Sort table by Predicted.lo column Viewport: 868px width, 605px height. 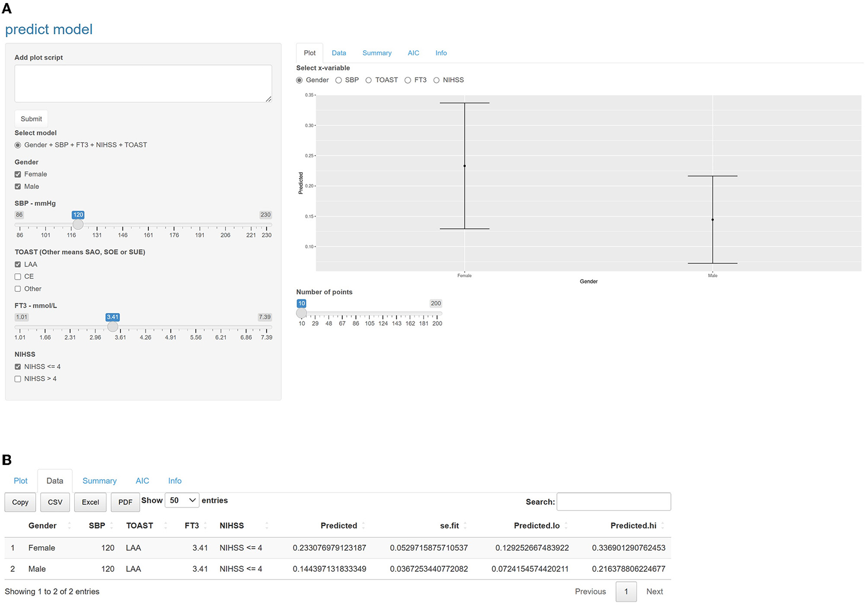click(536, 526)
